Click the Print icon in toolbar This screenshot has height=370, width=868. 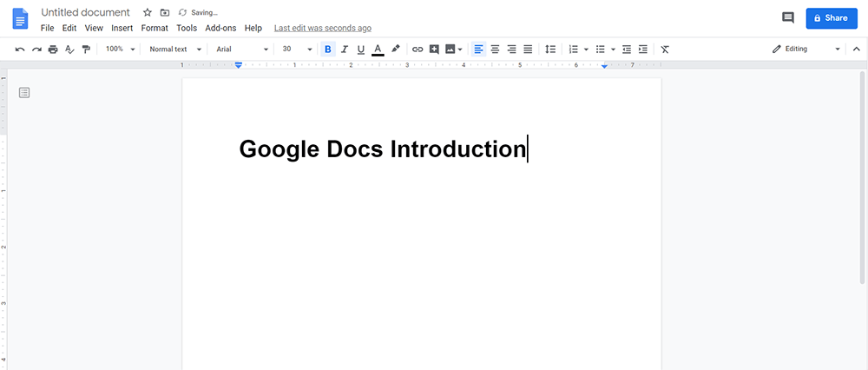tap(53, 50)
